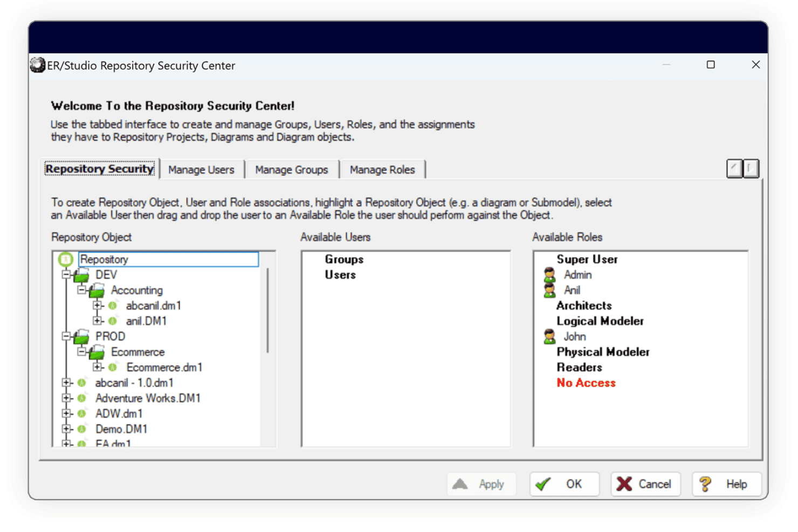Click the Ecommerce folder icon

(98, 353)
